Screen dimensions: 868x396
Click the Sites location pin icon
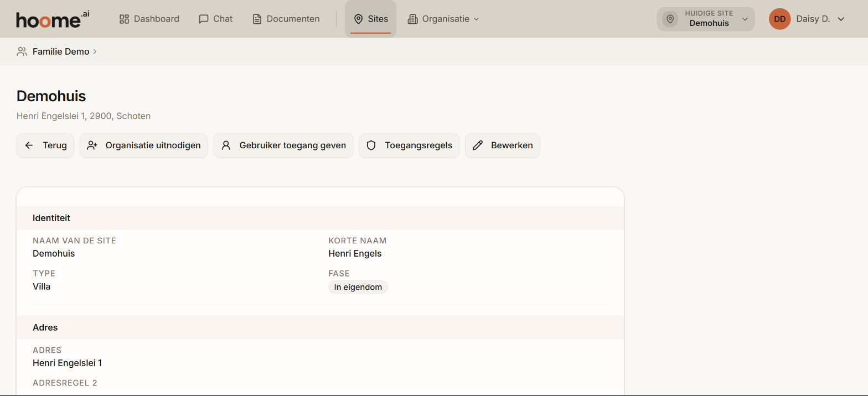point(358,19)
